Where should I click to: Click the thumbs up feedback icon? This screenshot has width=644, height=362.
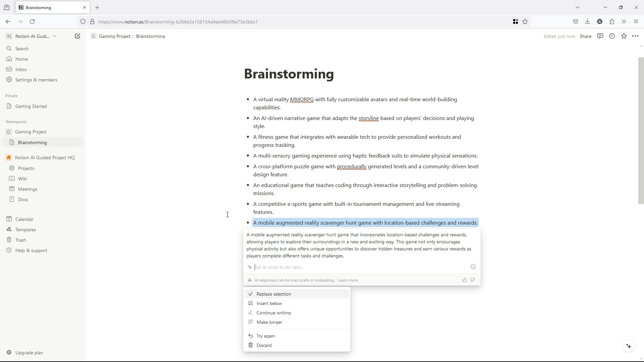point(465,280)
